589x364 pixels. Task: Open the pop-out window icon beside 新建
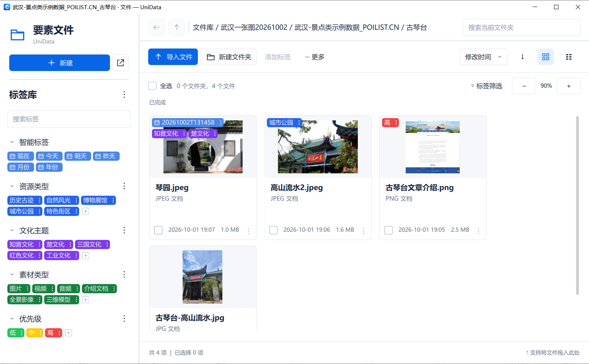point(120,63)
